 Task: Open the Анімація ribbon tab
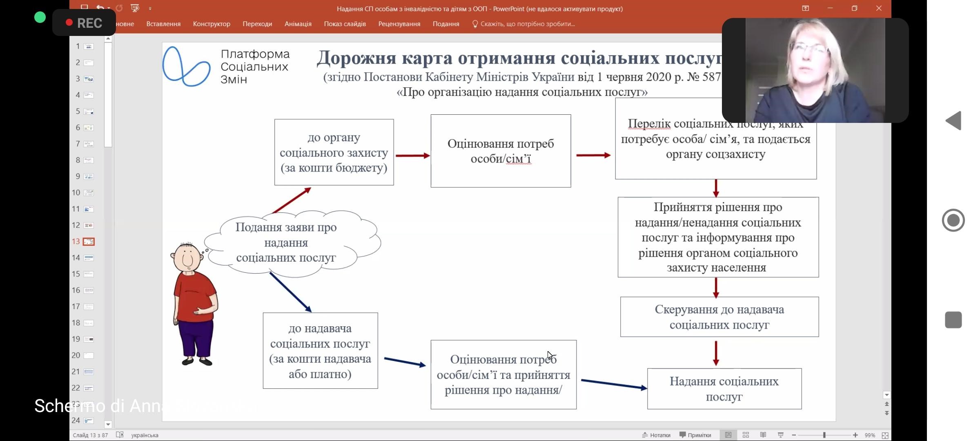[298, 24]
